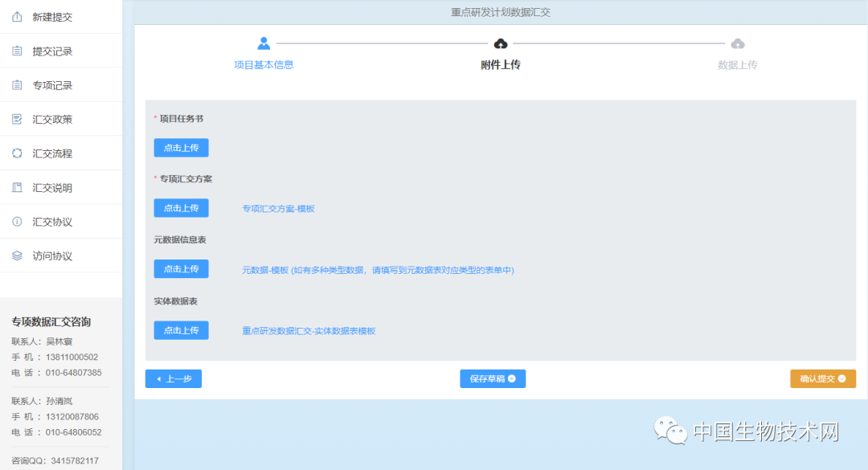Viewport: 868px width, 470px height.
Task: Click the 汇交政策 document icon
Action: pos(17,120)
